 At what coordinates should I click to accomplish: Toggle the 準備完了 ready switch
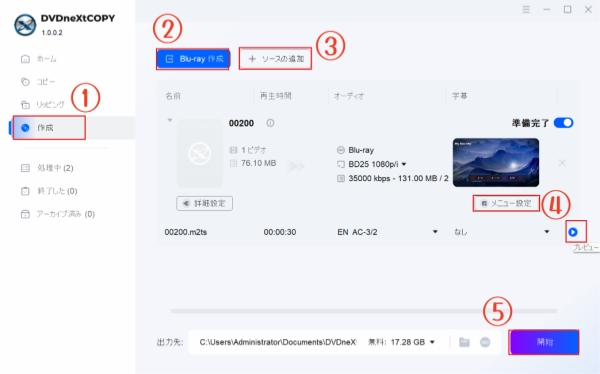[x=563, y=123]
